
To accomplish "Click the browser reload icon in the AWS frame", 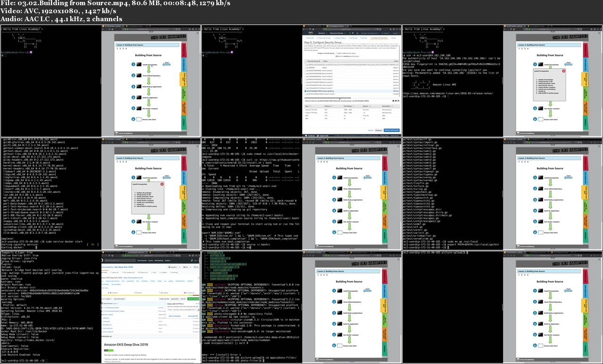I will 310,29.
